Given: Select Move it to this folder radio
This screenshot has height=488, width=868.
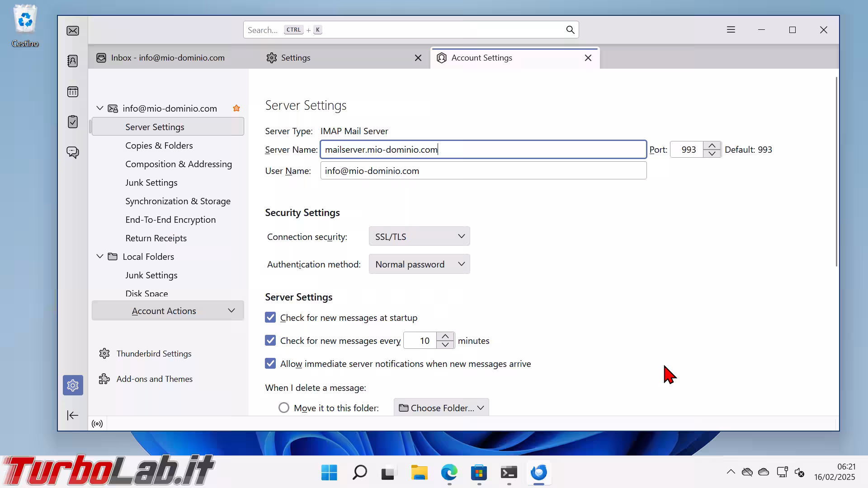Looking at the screenshot, I should 284,408.
